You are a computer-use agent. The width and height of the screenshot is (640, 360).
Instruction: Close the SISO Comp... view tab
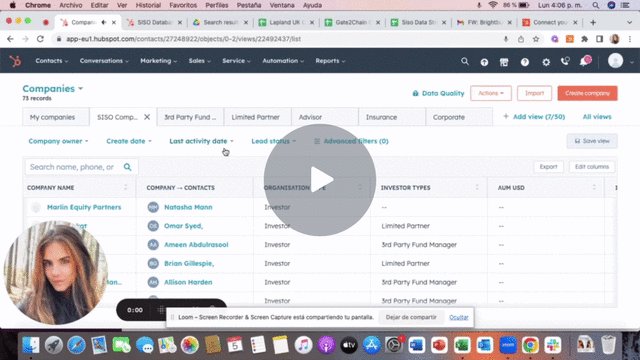click(x=147, y=117)
